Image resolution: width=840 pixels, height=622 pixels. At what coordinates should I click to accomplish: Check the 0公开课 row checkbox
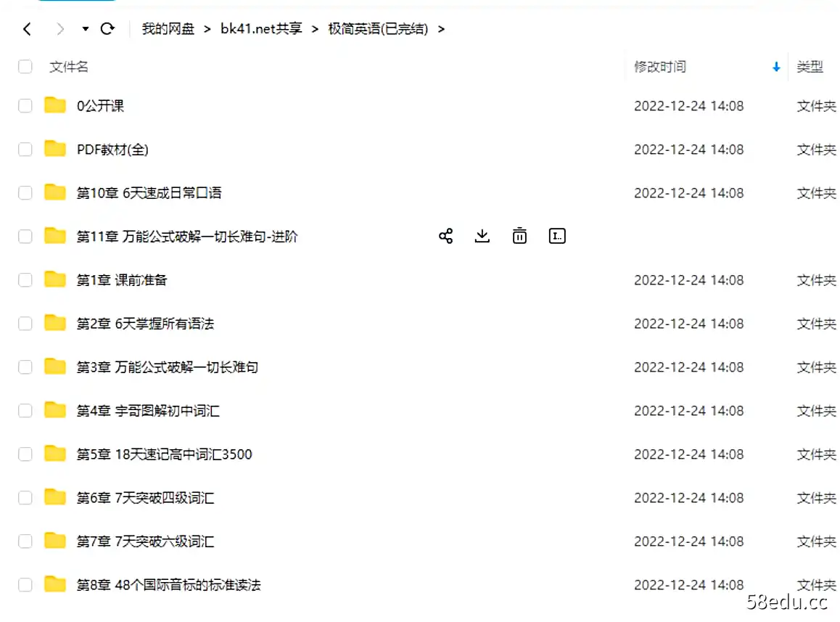[25, 106]
